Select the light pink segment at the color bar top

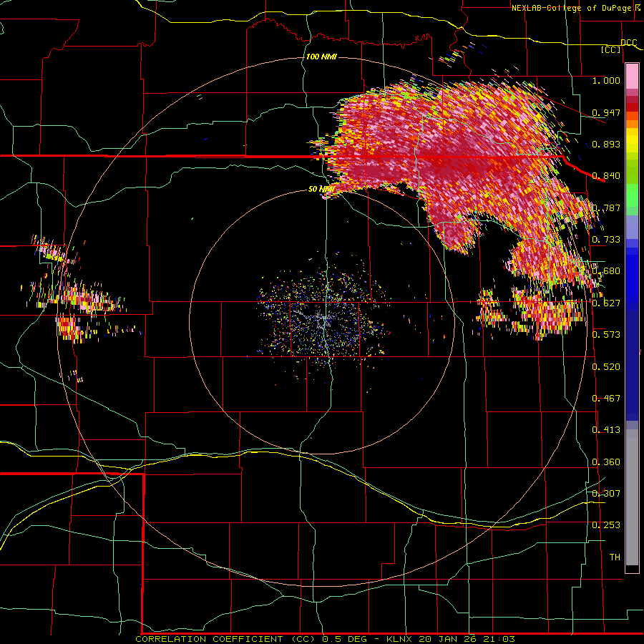tap(632, 77)
